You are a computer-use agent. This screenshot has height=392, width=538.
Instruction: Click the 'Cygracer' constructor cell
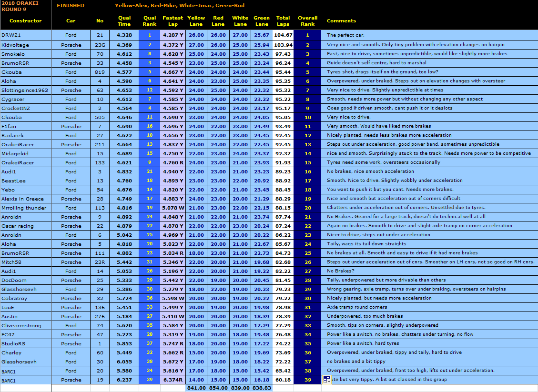26,100
